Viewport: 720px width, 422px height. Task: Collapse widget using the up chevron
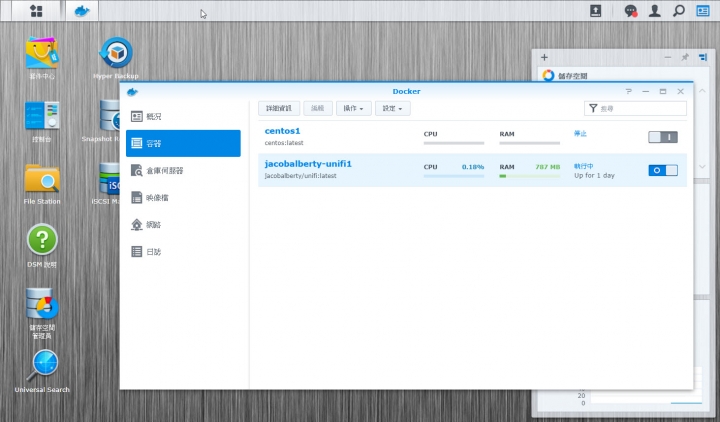(702, 91)
